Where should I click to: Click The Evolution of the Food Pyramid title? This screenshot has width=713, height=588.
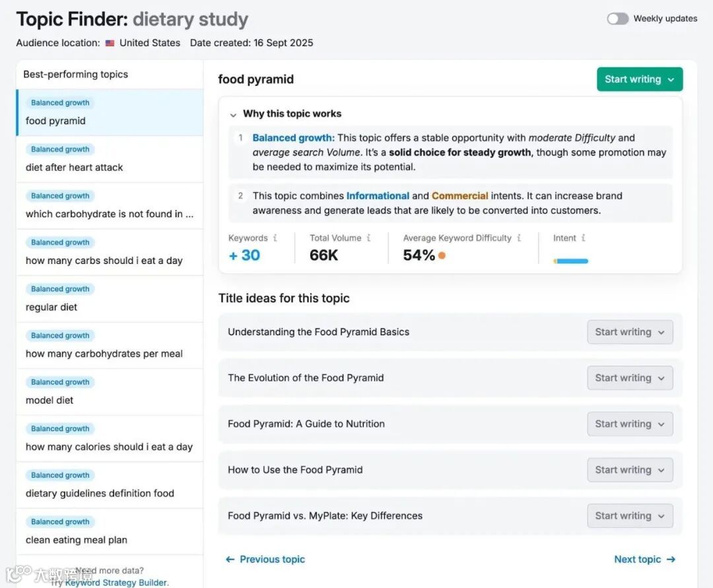(x=306, y=378)
